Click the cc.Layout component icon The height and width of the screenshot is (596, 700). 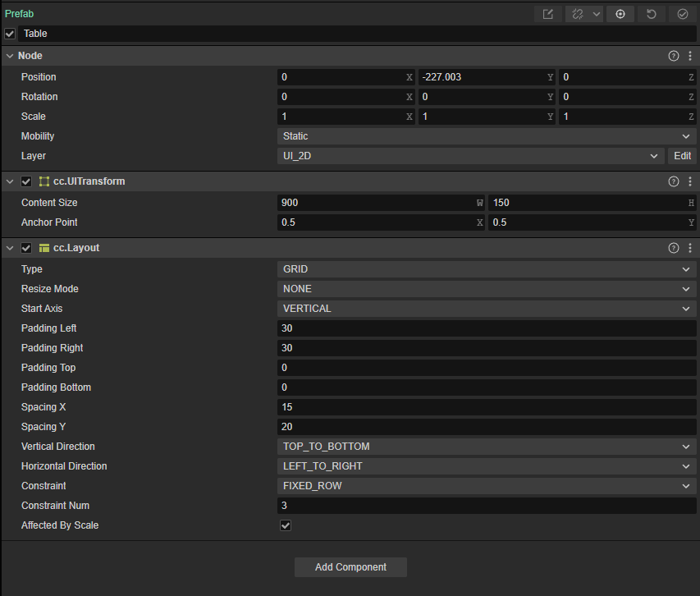click(44, 248)
